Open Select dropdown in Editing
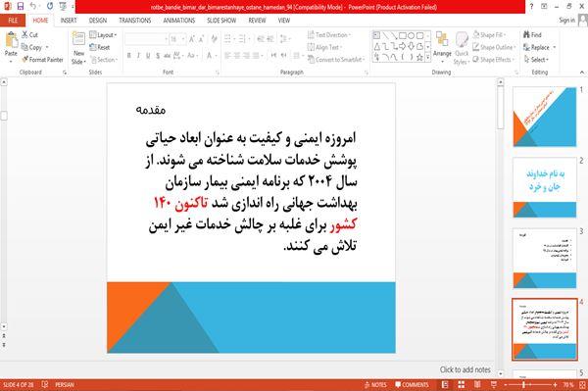The height and width of the screenshot is (391, 588). pyautogui.click(x=536, y=60)
